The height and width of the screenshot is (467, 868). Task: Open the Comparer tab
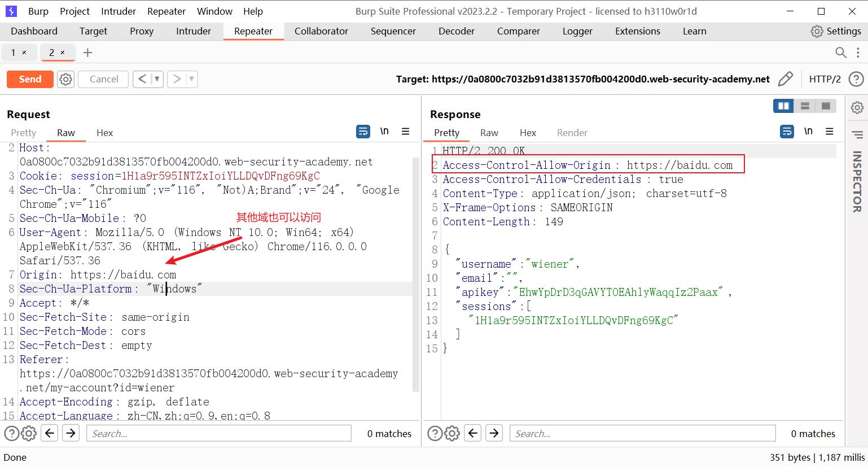(x=519, y=31)
